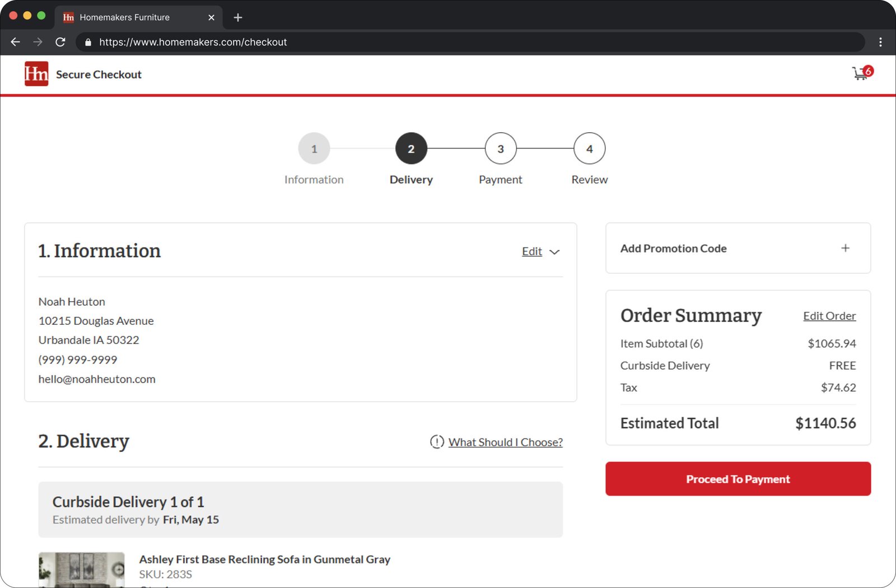
Task: Click the Edit Order link
Action: [x=829, y=316]
